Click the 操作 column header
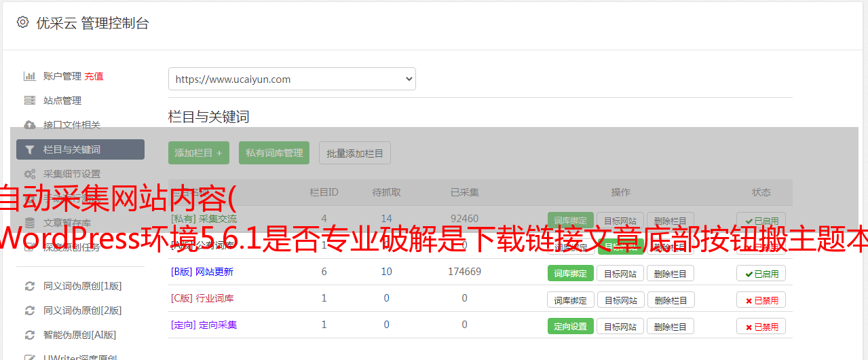The width and height of the screenshot is (868, 360). pyautogui.click(x=620, y=192)
